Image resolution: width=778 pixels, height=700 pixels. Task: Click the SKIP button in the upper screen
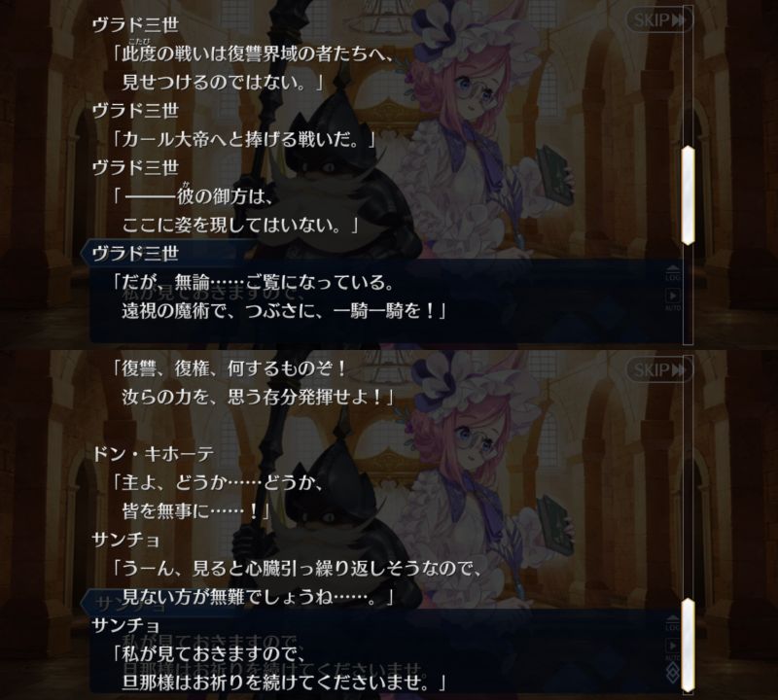tap(659, 20)
